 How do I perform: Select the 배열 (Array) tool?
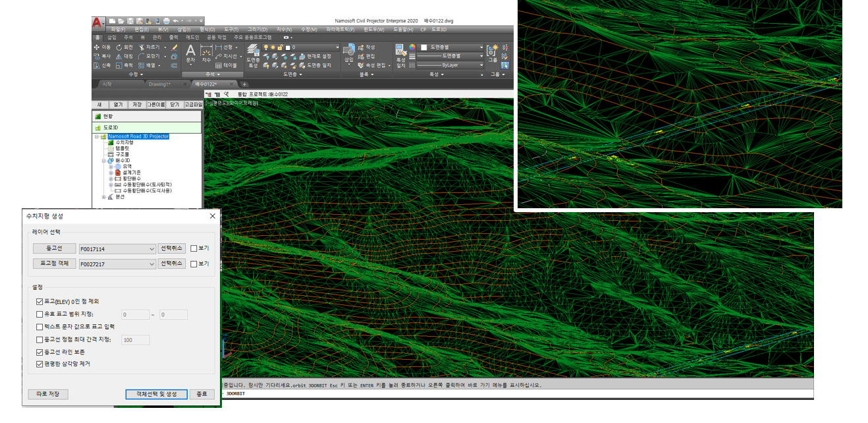pos(148,66)
